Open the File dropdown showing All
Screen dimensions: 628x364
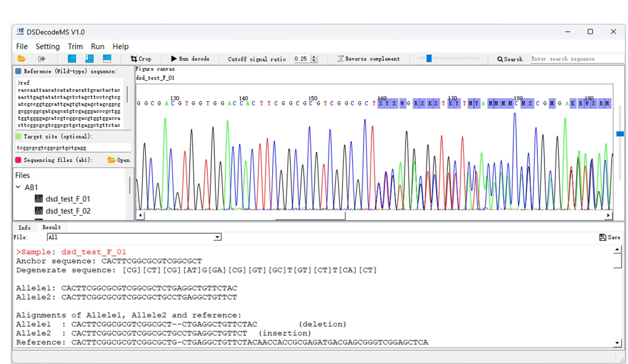(134, 237)
